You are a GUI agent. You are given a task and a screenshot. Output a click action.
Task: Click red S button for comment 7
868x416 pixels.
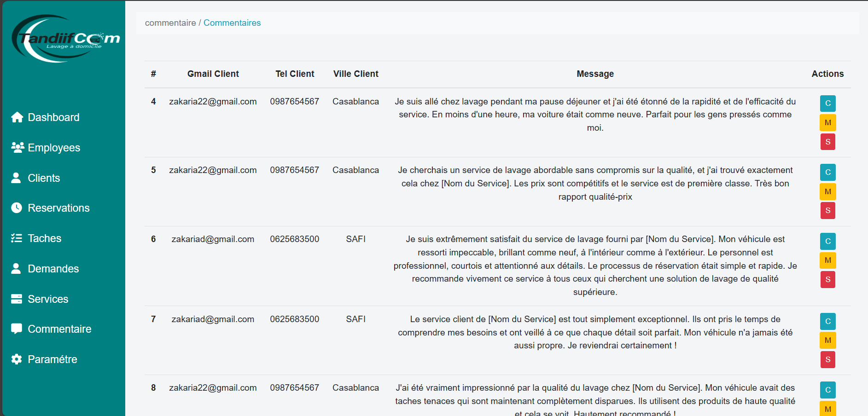(828, 359)
